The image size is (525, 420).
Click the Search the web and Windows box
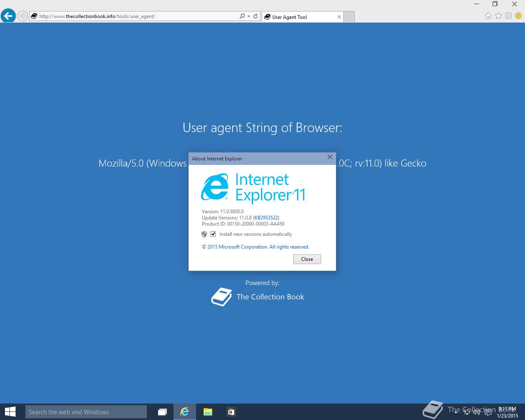pyautogui.click(x=86, y=412)
